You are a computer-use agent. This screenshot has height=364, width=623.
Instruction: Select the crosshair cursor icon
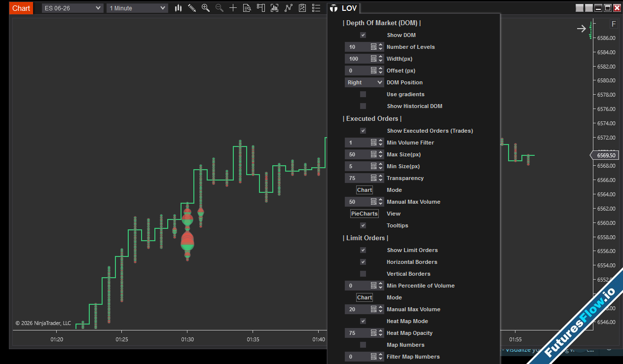tap(233, 8)
